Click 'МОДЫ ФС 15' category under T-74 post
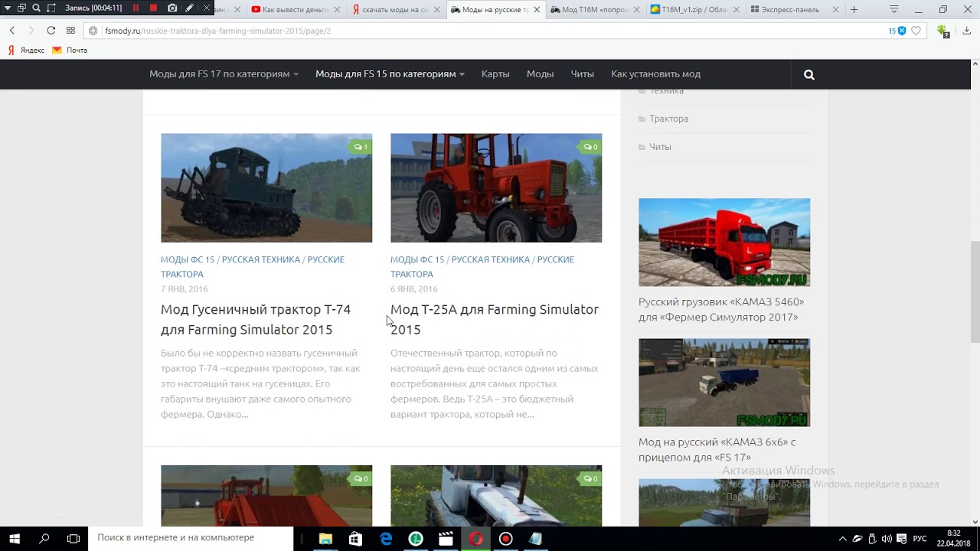Image resolution: width=980 pixels, height=551 pixels. (188, 260)
